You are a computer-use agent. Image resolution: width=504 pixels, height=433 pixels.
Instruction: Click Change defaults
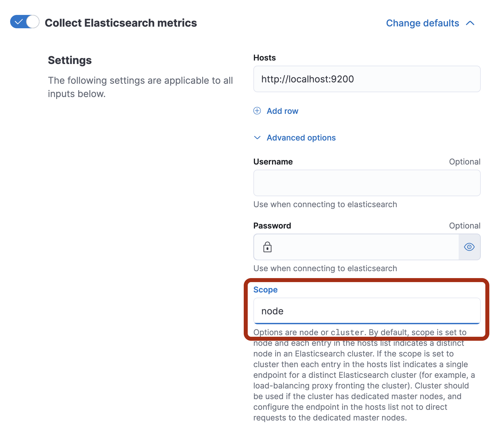(422, 23)
